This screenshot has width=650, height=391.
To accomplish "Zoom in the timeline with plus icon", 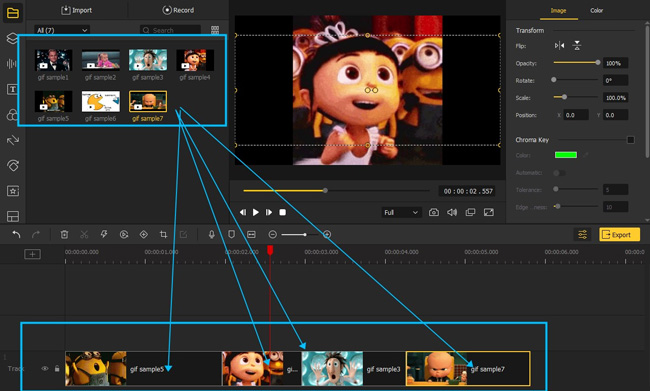I will click(327, 235).
